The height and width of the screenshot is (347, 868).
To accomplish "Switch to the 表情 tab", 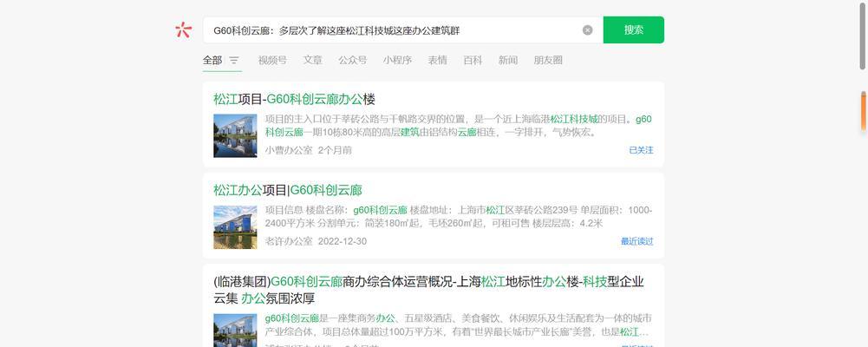I will (437, 61).
